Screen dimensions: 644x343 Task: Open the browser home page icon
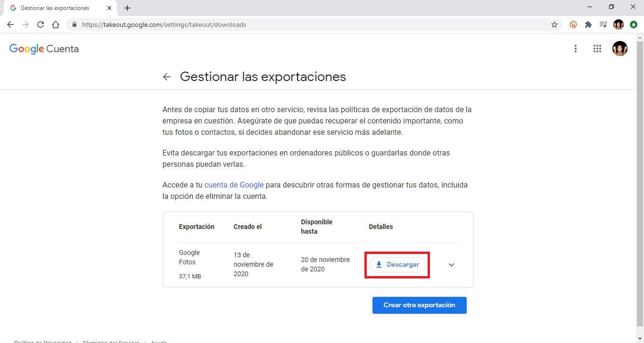56,24
